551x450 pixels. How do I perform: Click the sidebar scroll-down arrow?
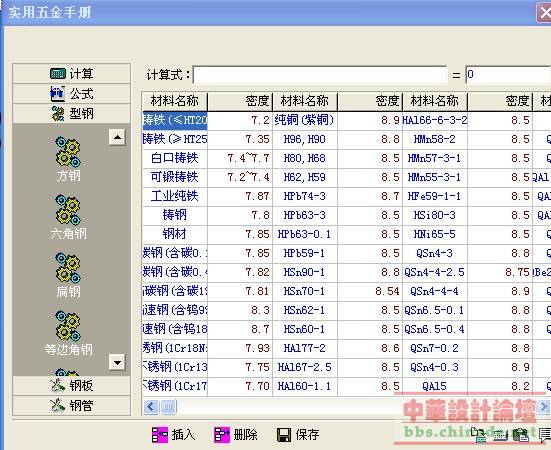pos(117,362)
